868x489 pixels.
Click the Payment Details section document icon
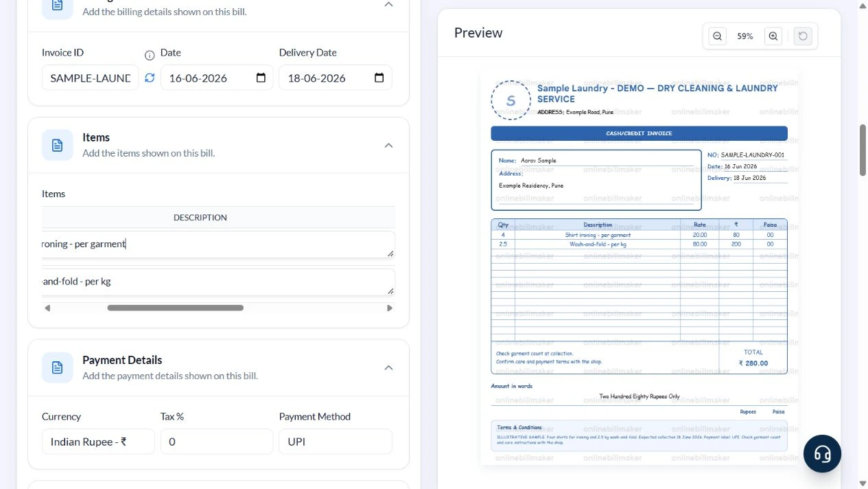[x=57, y=367]
